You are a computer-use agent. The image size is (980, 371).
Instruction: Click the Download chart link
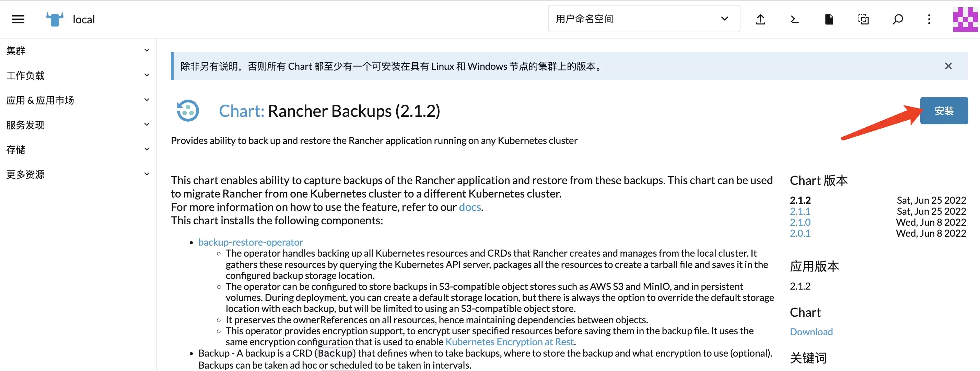pyautogui.click(x=811, y=331)
